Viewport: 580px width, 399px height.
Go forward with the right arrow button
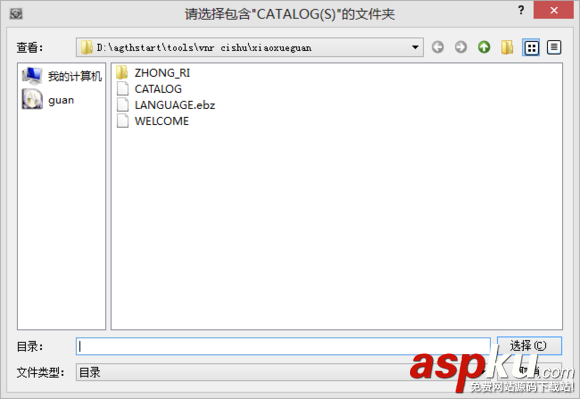pos(461,47)
